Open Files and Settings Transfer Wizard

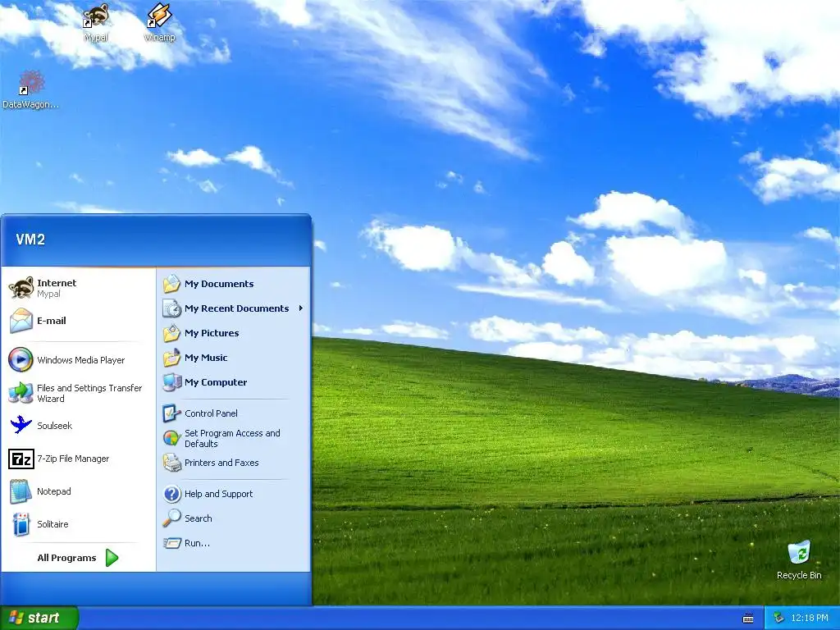pos(78,393)
